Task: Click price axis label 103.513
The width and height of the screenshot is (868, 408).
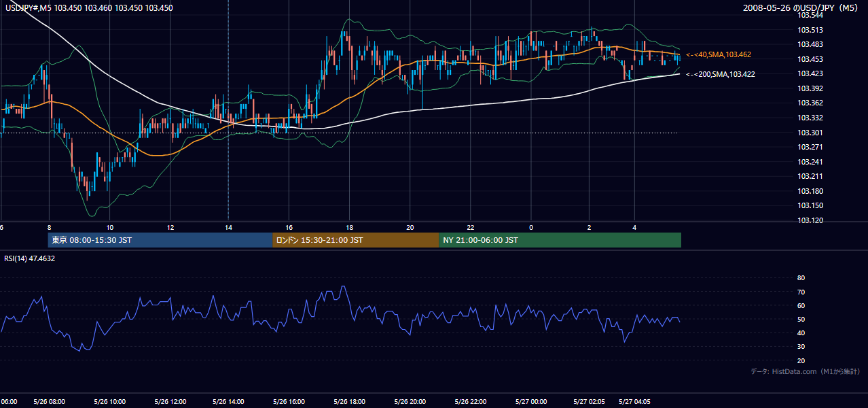Action: [810, 29]
